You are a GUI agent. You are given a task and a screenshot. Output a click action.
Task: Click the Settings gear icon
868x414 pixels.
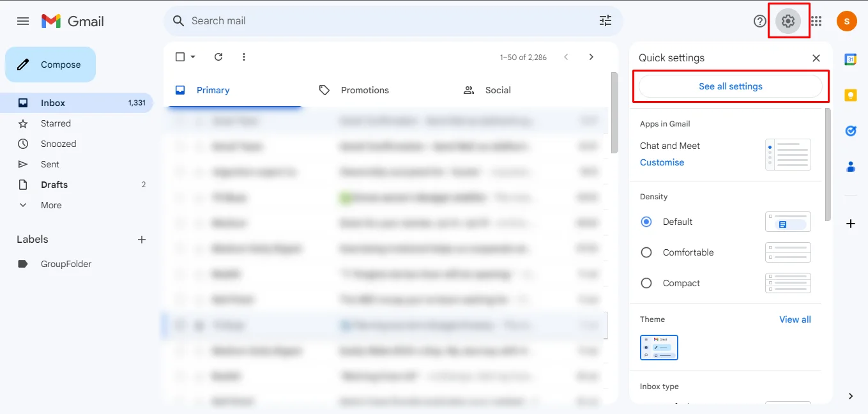[788, 21]
